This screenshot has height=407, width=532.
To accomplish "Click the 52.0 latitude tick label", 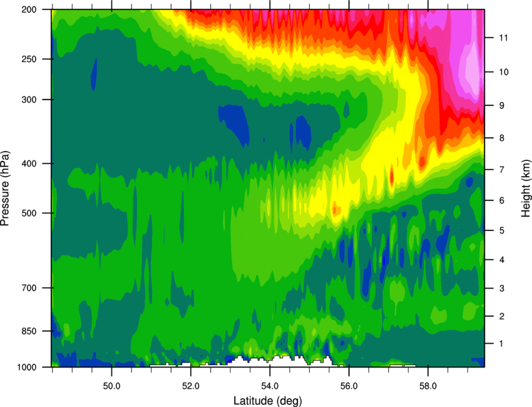I will pos(191,386).
